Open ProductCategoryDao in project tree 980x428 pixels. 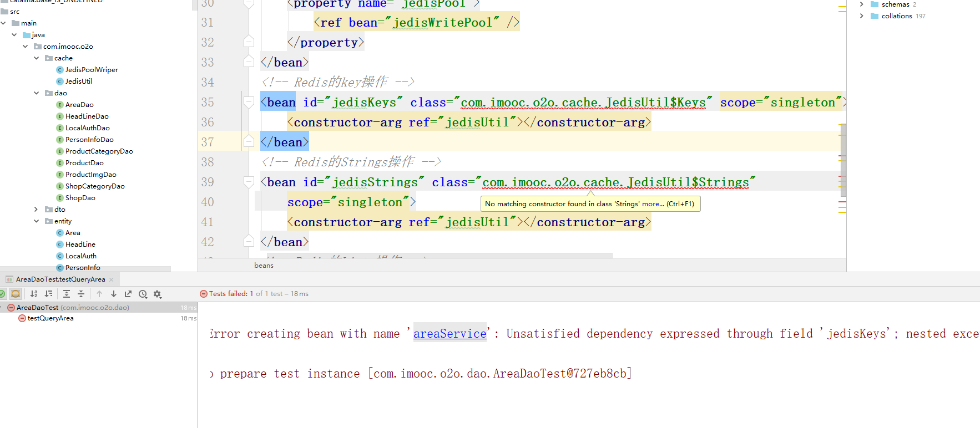click(99, 151)
